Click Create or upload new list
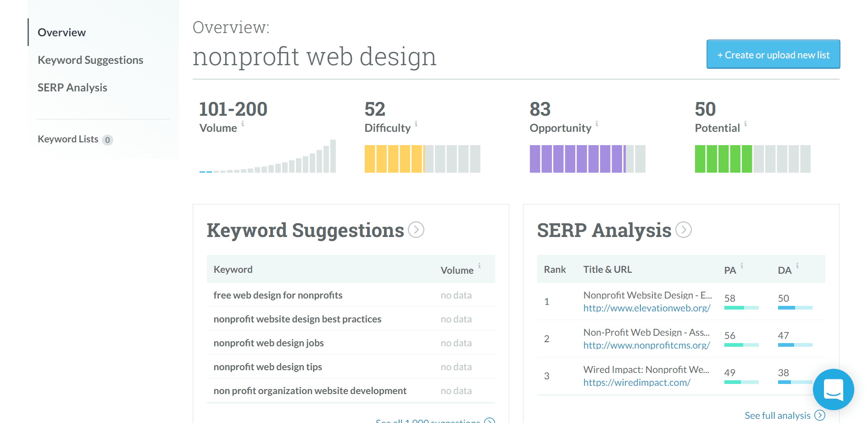Screen dimensions: 868x423 (773, 54)
